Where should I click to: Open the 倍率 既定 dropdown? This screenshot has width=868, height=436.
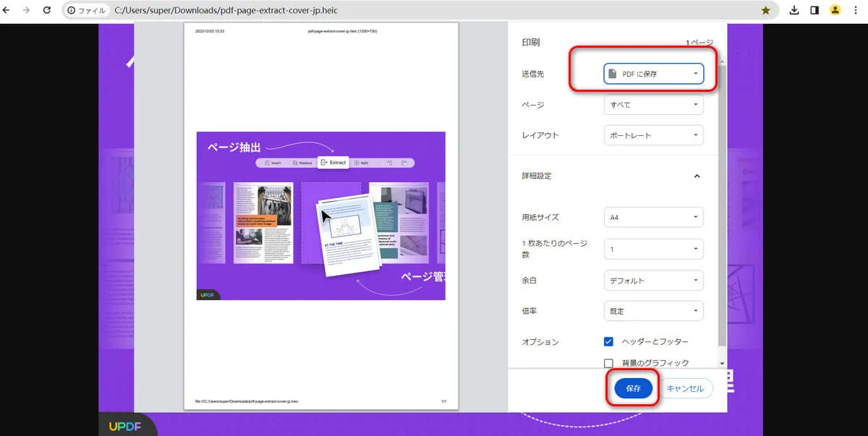653,311
